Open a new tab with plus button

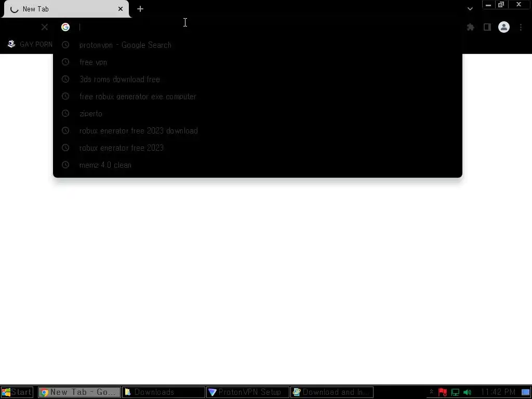pos(140,9)
